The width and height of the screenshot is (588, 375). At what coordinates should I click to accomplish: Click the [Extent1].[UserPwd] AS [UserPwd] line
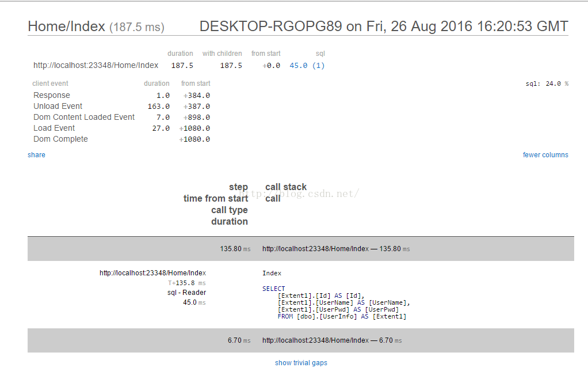(x=338, y=309)
